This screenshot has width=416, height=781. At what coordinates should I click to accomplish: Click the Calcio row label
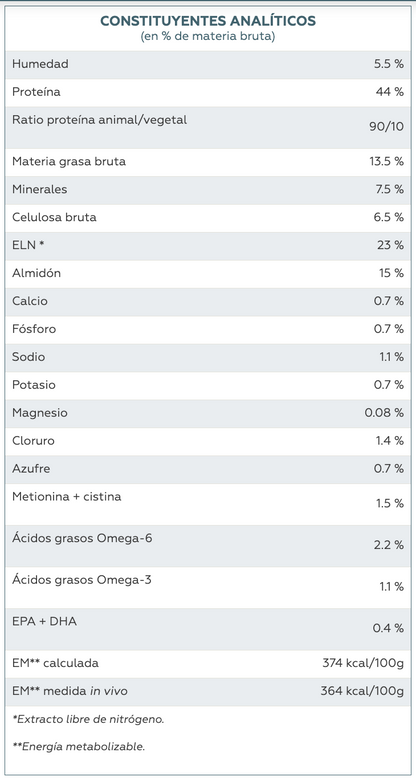pos(30,301)
